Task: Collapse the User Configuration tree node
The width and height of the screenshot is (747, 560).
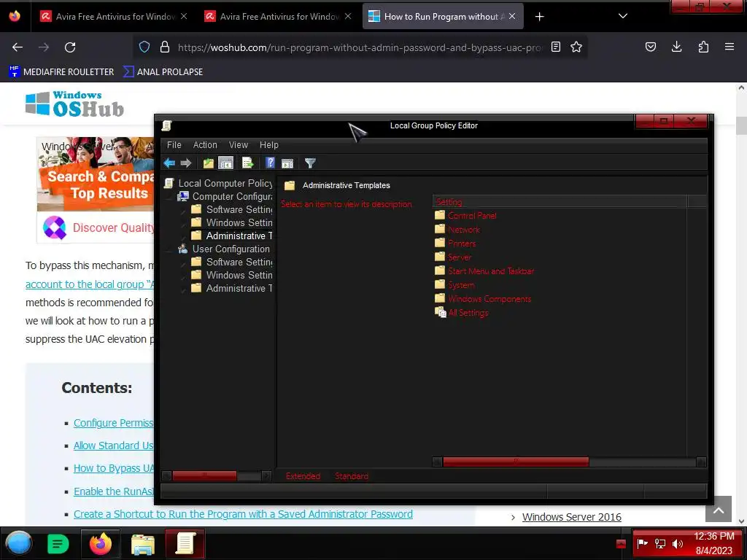Action: point(170,249)
